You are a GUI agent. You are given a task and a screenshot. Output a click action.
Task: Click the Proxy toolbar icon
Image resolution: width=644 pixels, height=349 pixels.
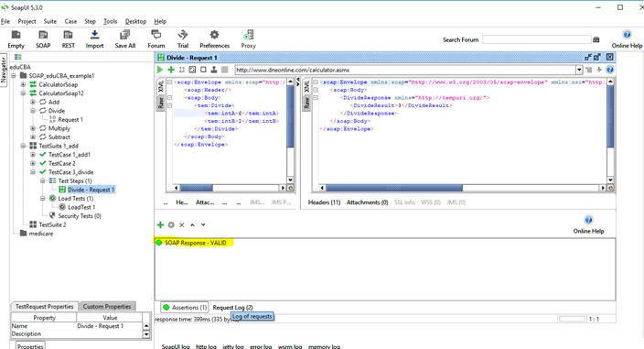pyautogui.click(x=248, y=39)
